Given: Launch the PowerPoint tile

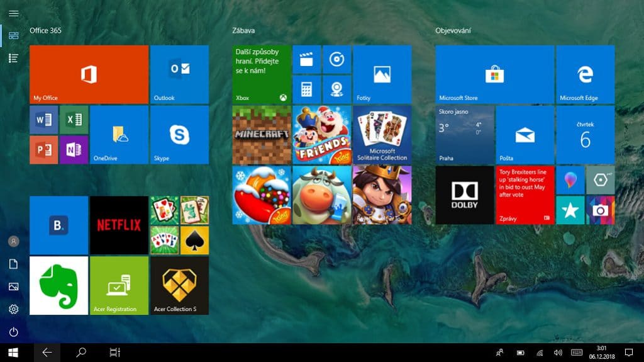Looking at the screenshot, I should tap(43, 150).
